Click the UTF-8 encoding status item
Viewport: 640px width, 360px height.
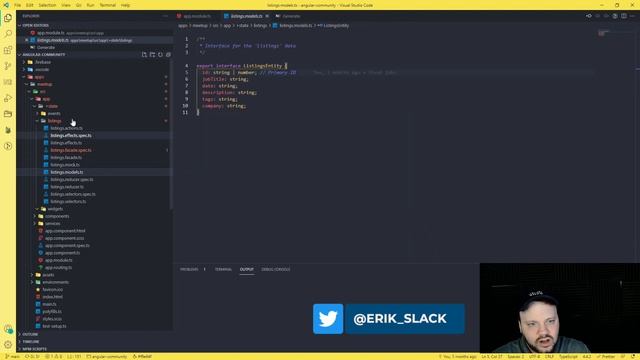coord(534,356)
